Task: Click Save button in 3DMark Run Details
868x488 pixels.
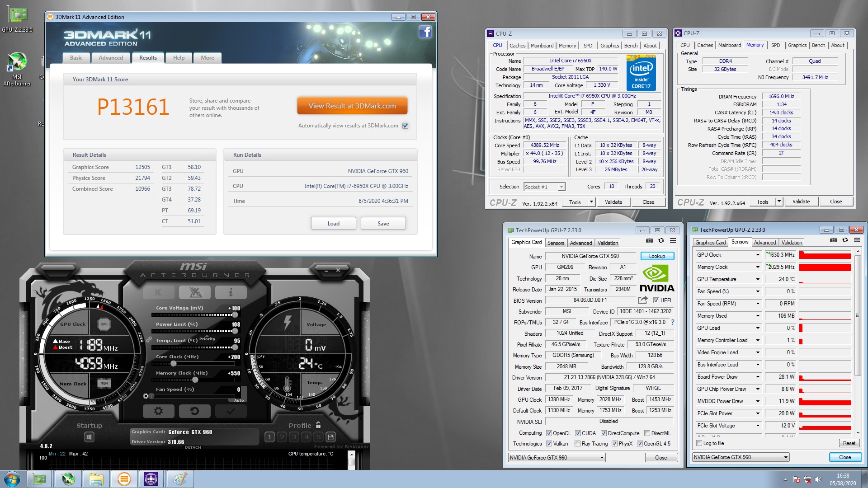Action: (x=383, y=224)
